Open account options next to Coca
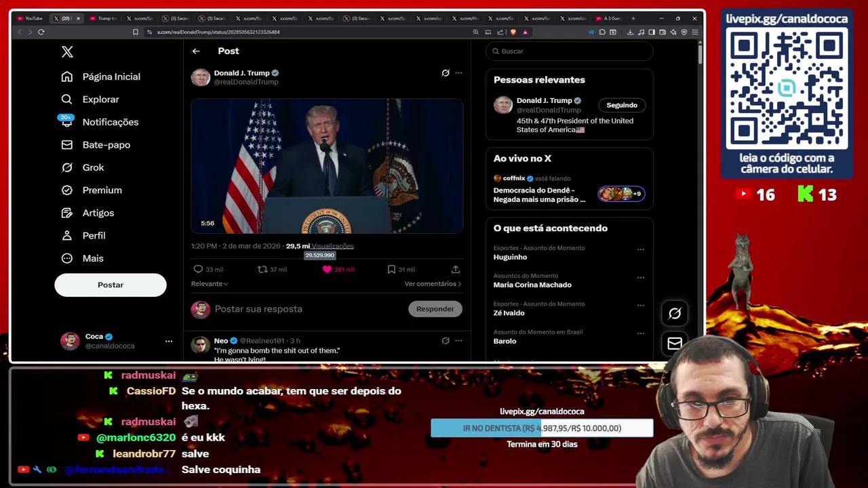Viewport: 868px width, 488px height. 169,341
